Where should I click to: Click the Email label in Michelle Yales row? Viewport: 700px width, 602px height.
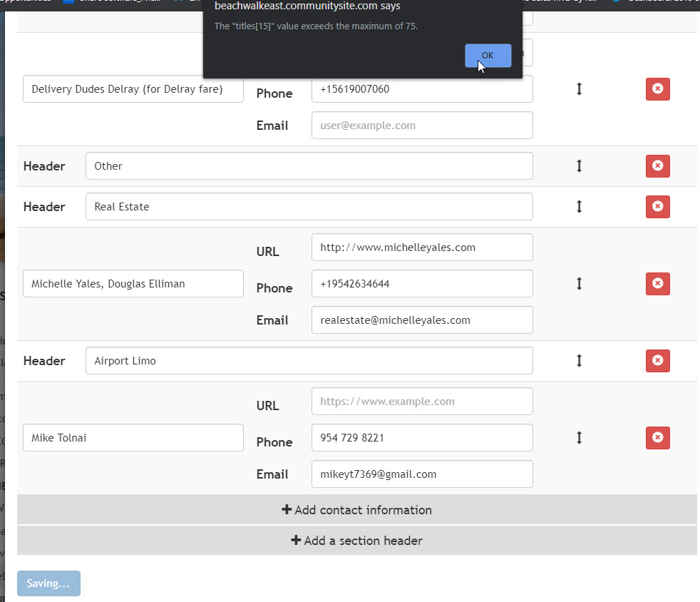point(272,320)
